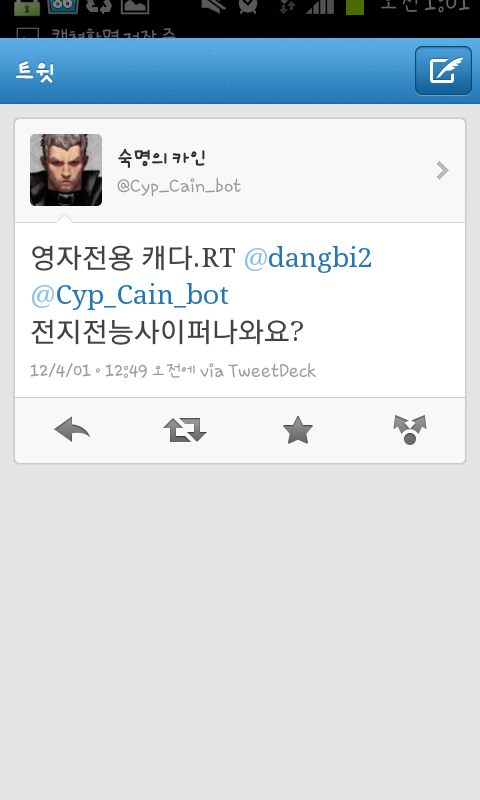Screen dimensions: 480x800
Task: Tap the sync arrows status icon
Action: pyautogui.click(x=98, y=6)
